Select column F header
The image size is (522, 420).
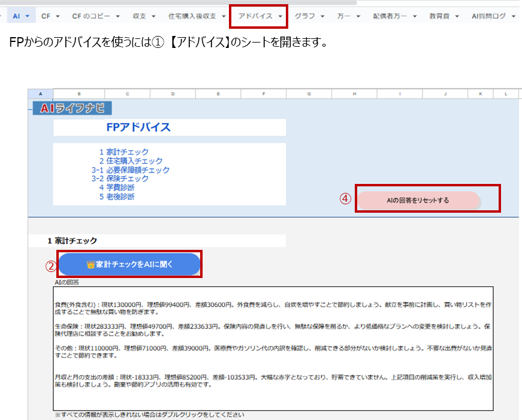pyautogui.click(x=264, y=94)
